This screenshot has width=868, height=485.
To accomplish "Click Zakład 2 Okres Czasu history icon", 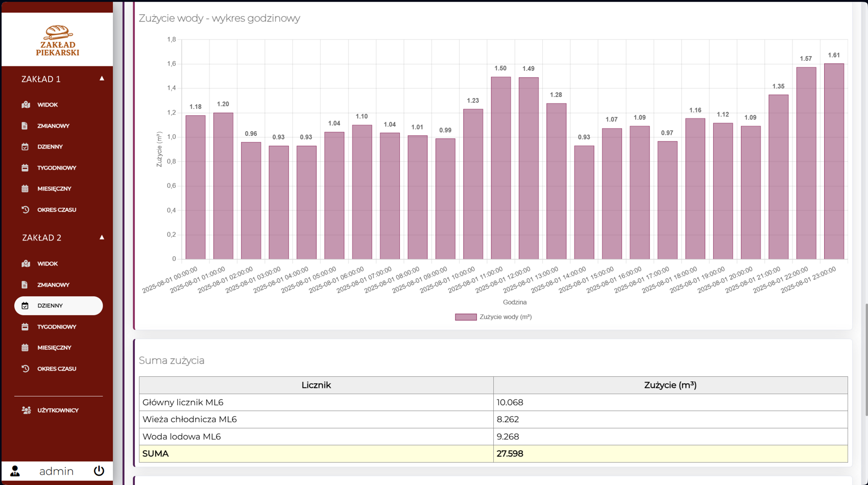I will tap(25, 369).
